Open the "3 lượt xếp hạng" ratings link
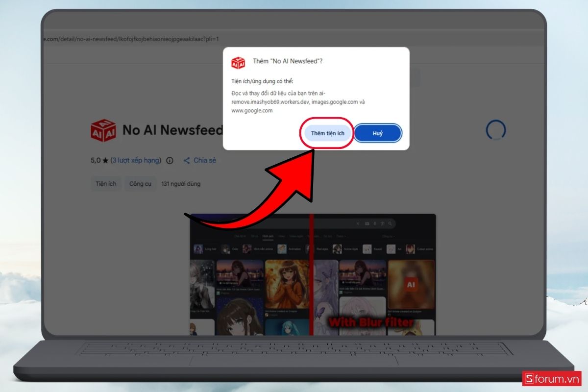Screen dimensions: 588x392 tap(136, 160)
